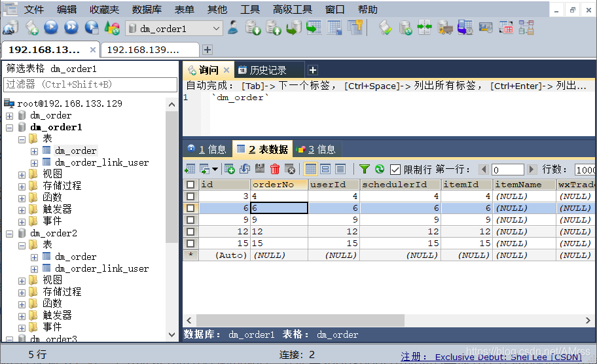Click the new connection icon in main toolbar
The image size is (597, 364).
point(10,27)
